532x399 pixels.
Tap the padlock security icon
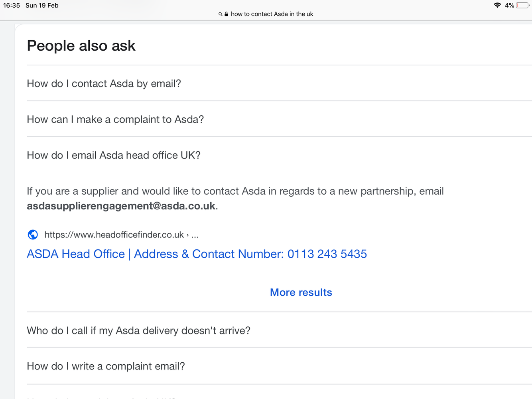226,14
